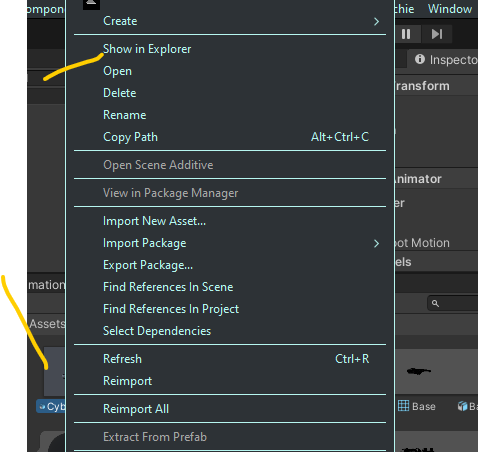Click the blue cube prefab icon
This screenshot has height=452, width=478.
(x=463, y=406)
